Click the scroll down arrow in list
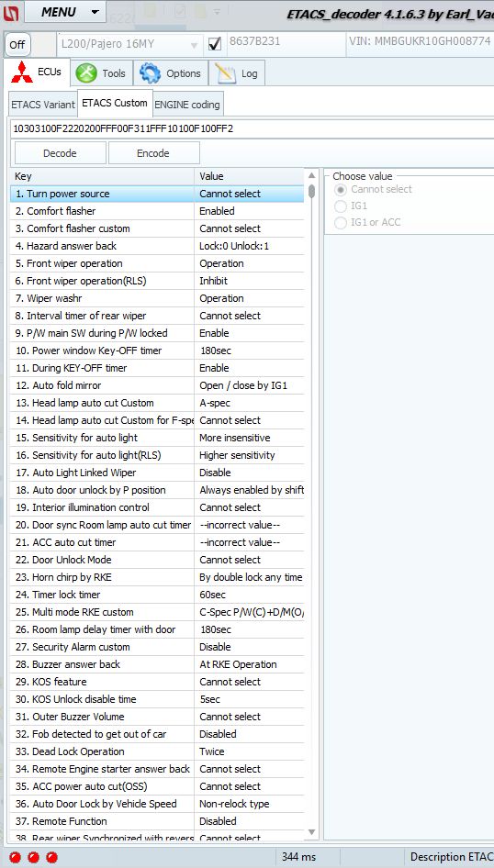The height and width of the screenshot is (868, 494). click(312, 831)
